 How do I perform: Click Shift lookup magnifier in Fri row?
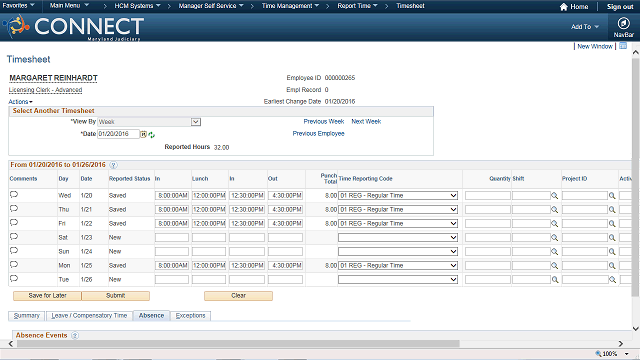pos(555,224)
